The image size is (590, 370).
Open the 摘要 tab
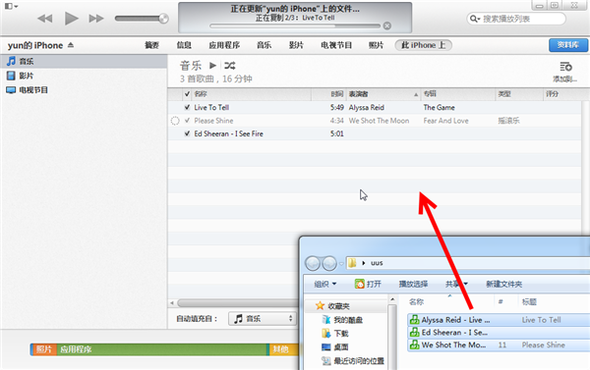coord(152,45)
